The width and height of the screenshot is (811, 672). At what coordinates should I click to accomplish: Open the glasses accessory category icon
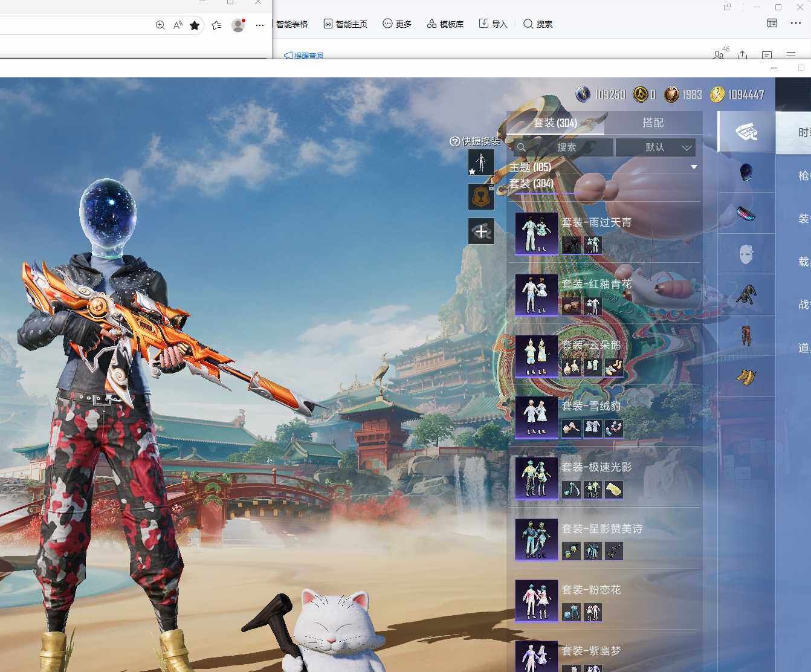(x=746, y=213)
